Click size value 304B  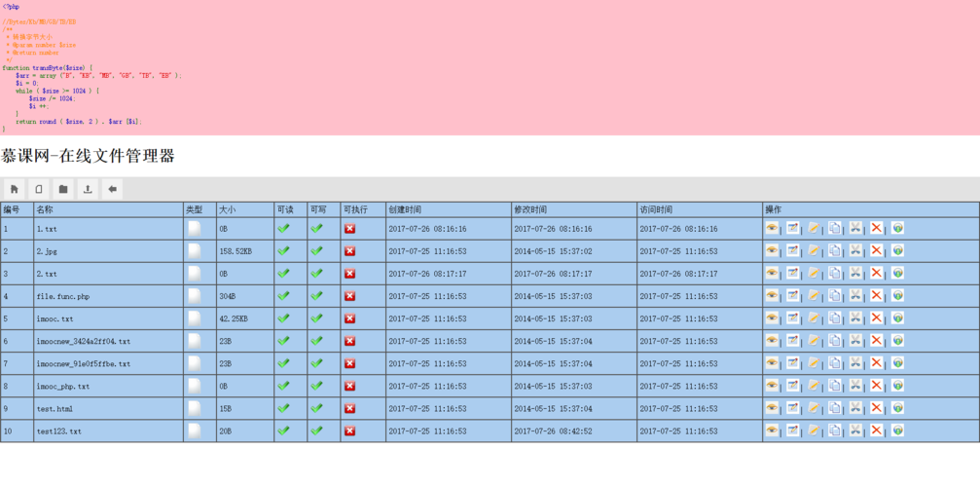(228, 296)
